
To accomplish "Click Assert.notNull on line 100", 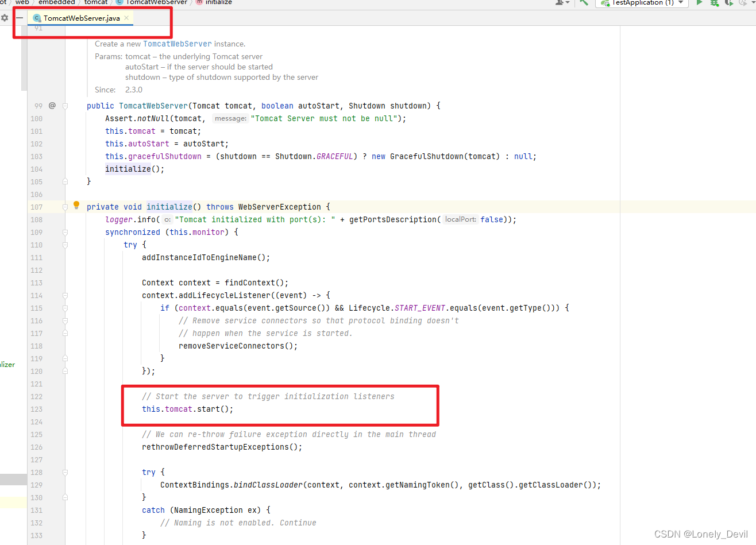I will pyautogui.click(x=137, y=118).
